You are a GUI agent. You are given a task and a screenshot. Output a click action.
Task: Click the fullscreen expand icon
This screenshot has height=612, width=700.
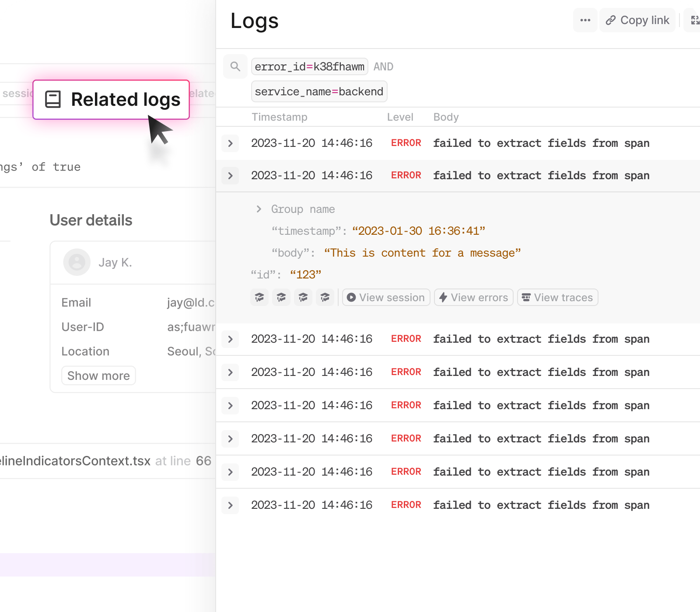tap(694, 20)
